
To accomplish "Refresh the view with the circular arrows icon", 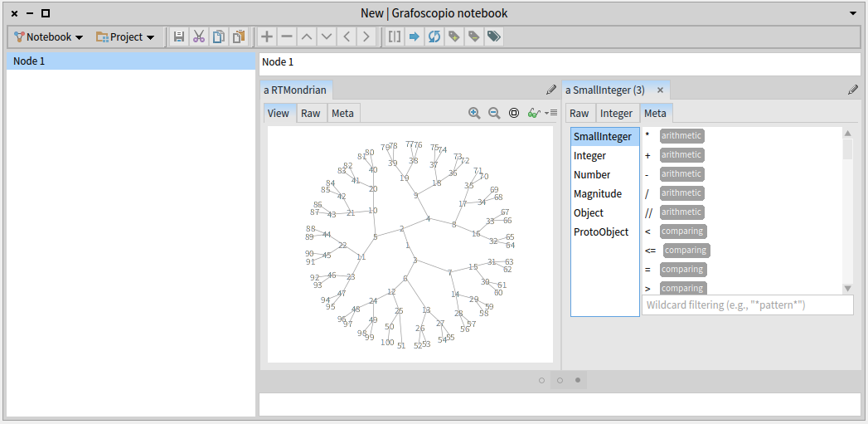I will click(x=434, y=37).
